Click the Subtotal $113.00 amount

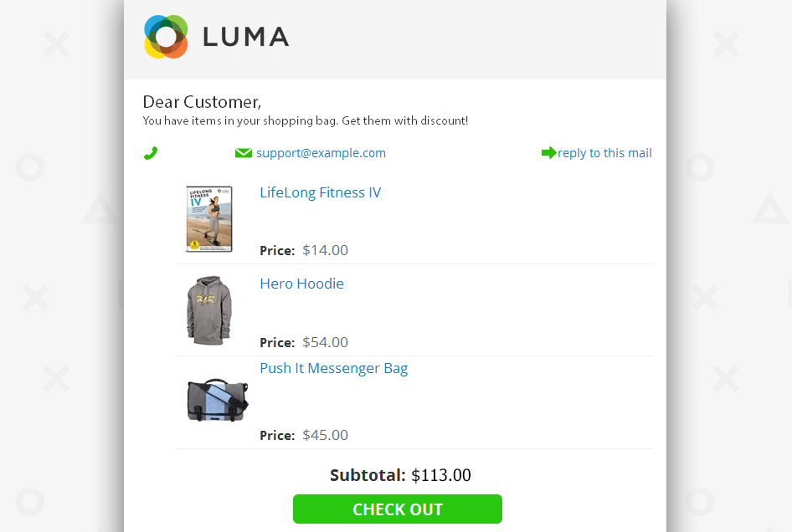(x=441, y=475)
